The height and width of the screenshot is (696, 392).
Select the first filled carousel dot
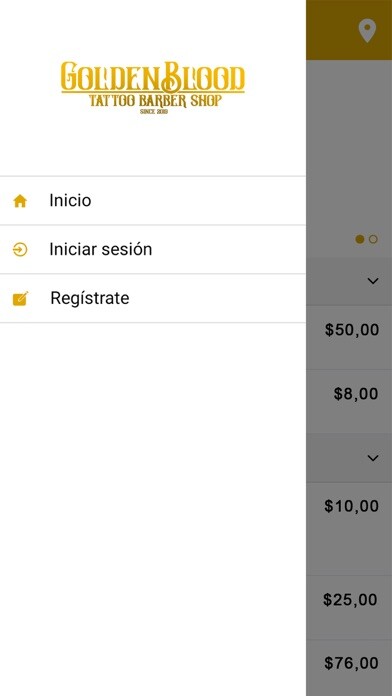coord(360,239)
